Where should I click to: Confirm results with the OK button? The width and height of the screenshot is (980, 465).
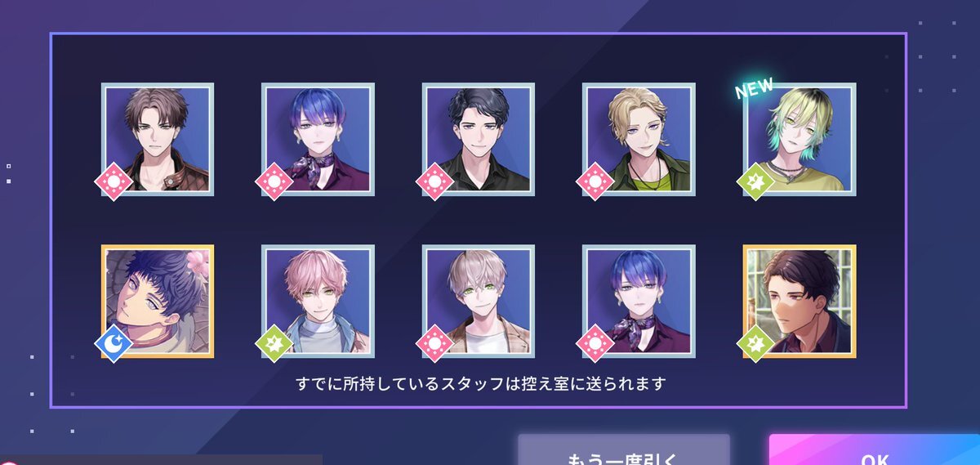(875, 450)
